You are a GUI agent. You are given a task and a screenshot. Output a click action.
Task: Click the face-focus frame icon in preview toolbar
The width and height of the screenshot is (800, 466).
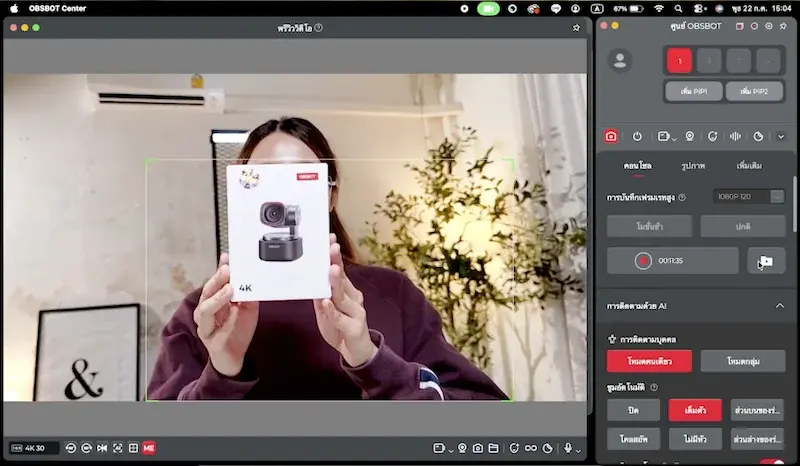click(118, 448)
